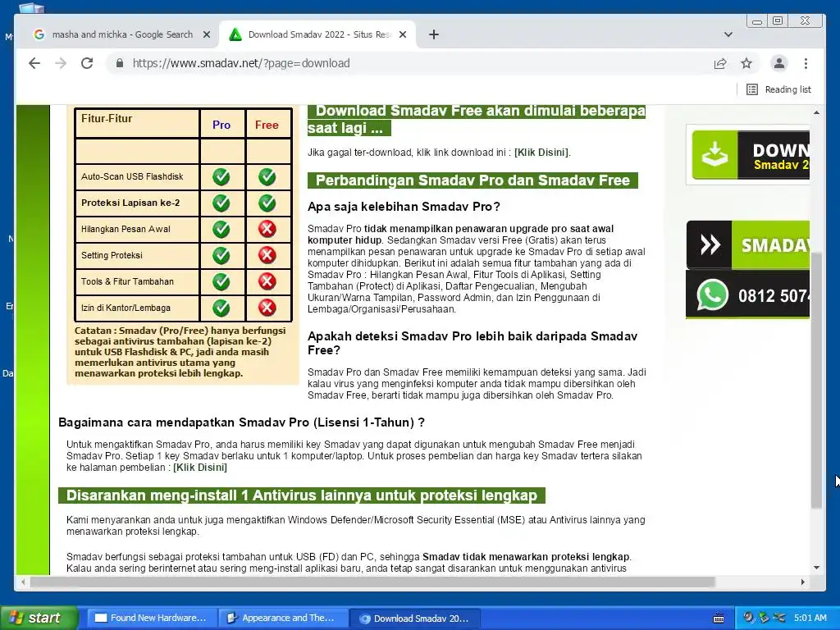The image size is (840, 630).
Task: Open the user profile avatar icon
Action: click(x=779, y=63)
